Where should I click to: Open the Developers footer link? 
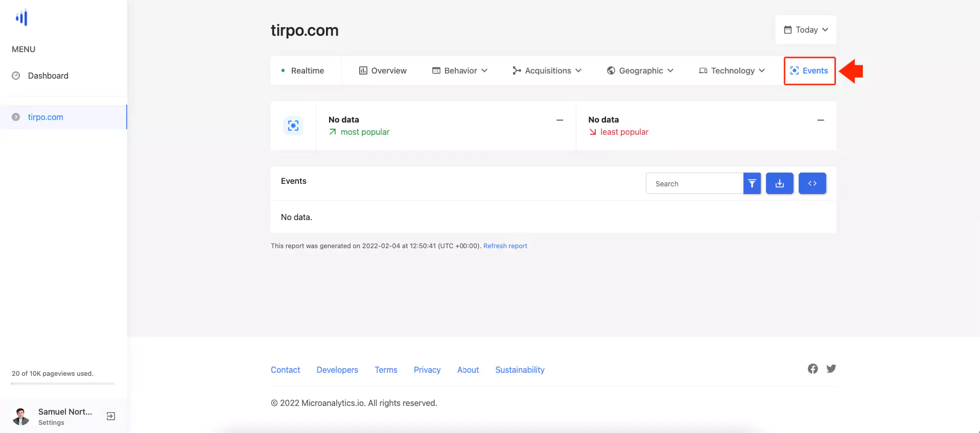point(337,370)
